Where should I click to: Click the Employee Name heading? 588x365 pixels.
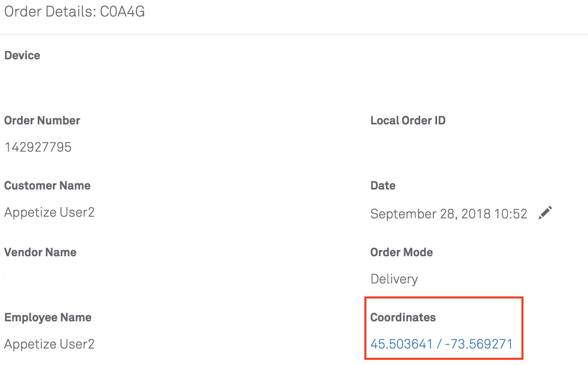47,317
